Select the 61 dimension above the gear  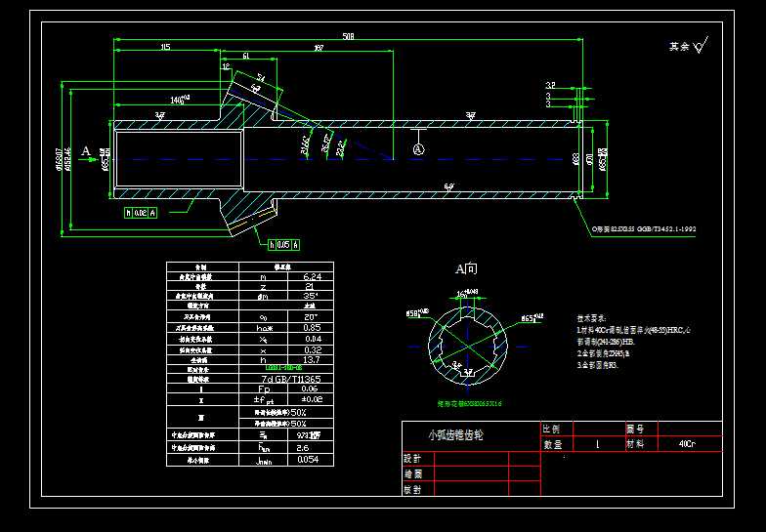(246, 57)
